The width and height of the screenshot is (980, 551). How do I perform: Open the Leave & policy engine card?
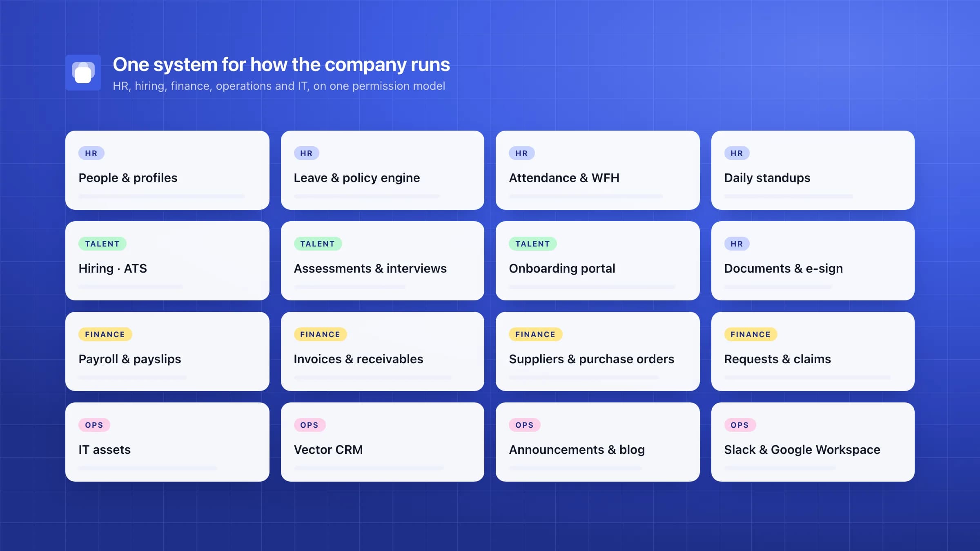click(x=383, y=170)
